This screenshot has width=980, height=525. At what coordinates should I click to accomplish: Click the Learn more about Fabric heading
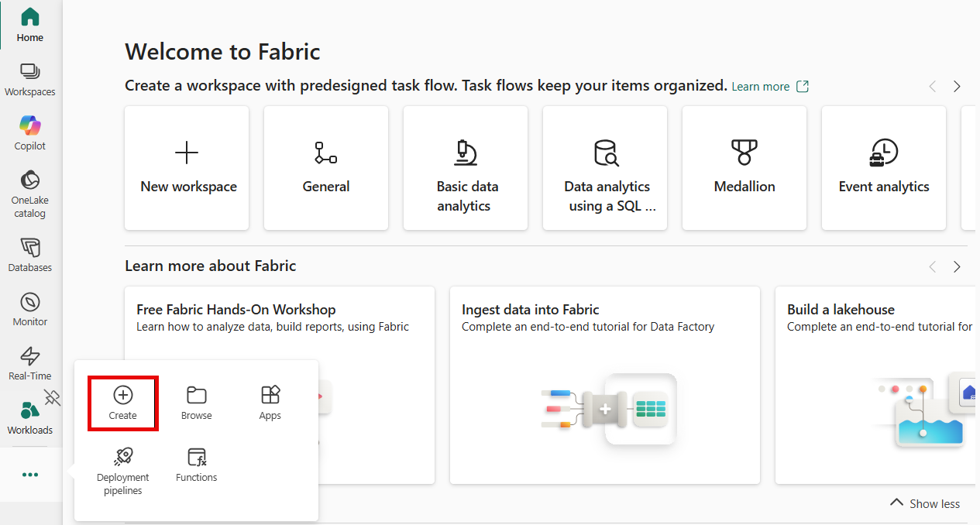[x=211, y=266]
